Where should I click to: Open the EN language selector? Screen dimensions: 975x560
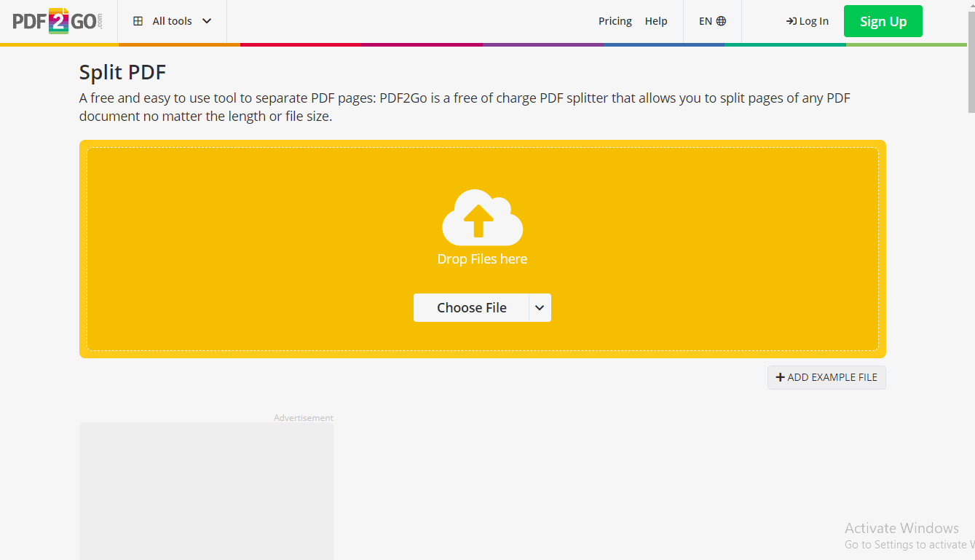click(711, 20)
